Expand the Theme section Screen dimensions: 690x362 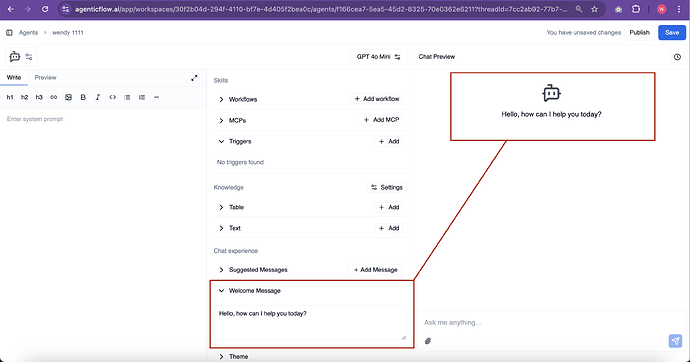[221, 357]
